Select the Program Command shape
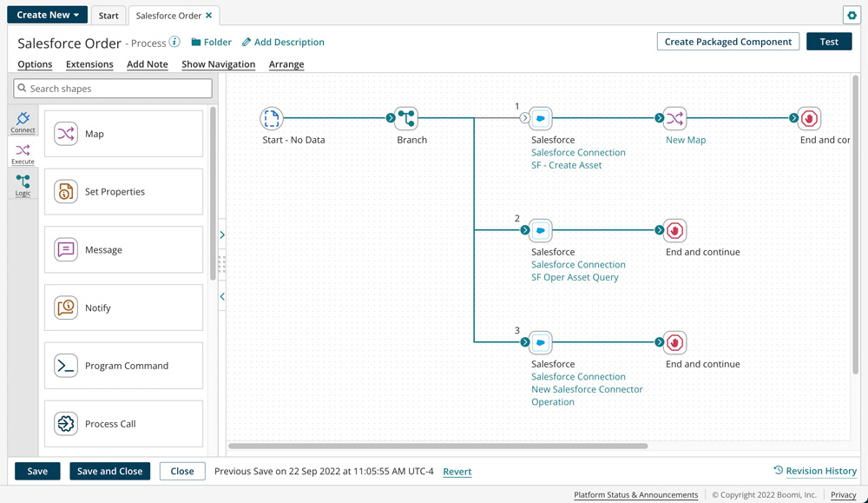868x503 pixels. pyautogui.click(x=123, y=366)
